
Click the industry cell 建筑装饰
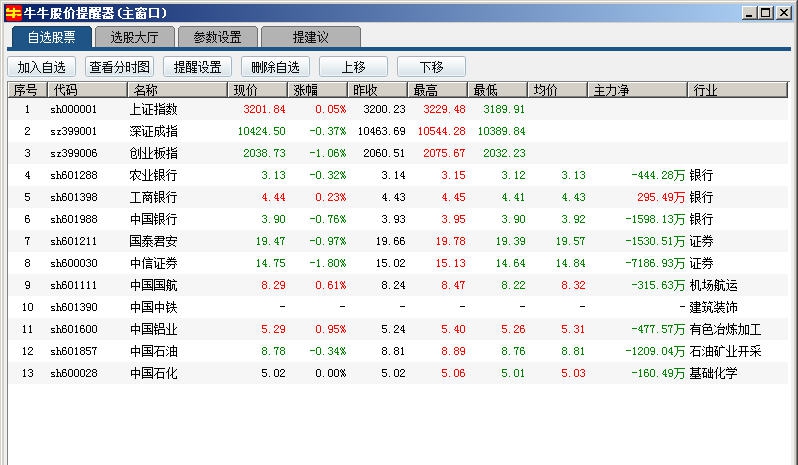point(714,307)
